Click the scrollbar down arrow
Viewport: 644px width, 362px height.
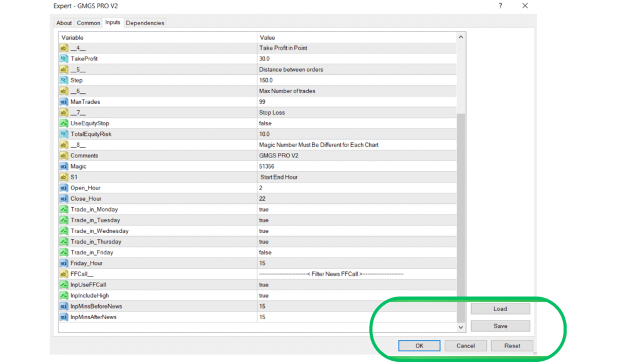pos(461,327)
